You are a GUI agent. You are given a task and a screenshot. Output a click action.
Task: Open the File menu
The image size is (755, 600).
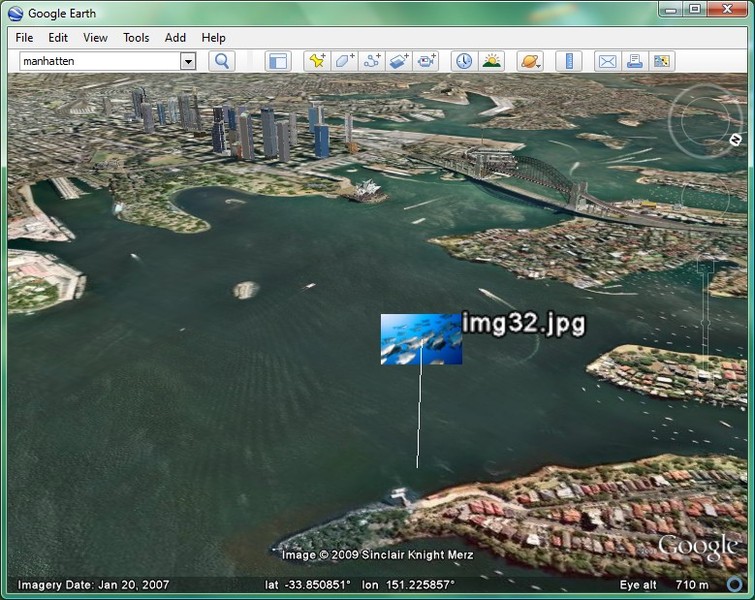pyautogui.click(x=24, y=38)
